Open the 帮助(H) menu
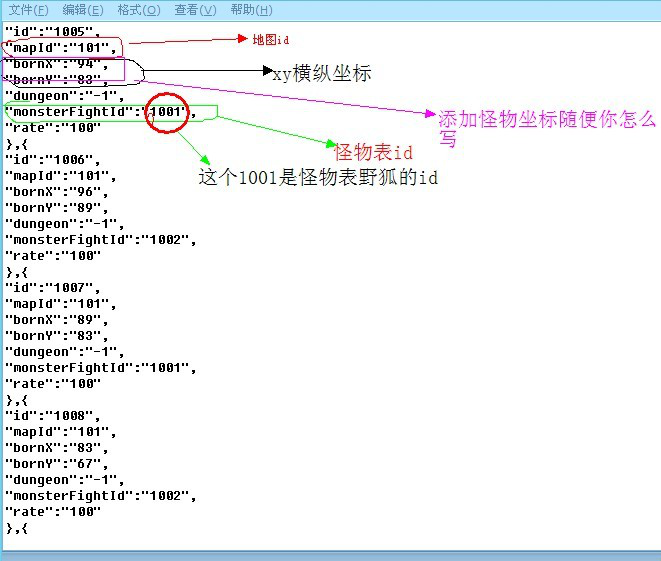The height and width of the screenshot is (561, 661). point(252,10)
